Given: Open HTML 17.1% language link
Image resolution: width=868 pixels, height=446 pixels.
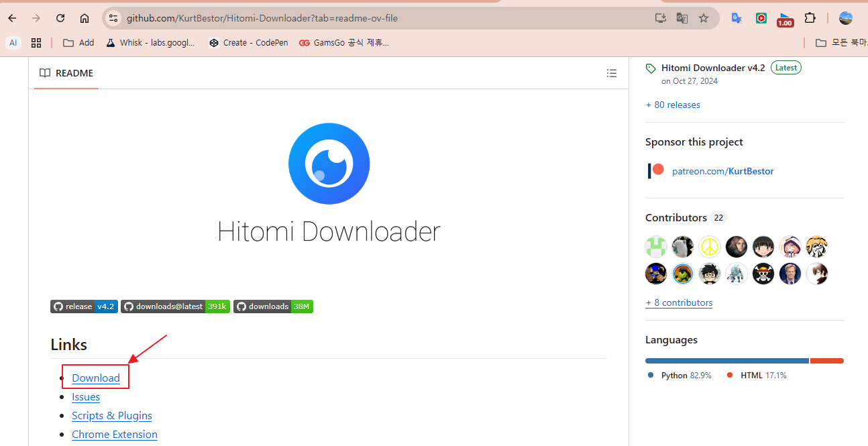Looking at the screenshot, I should [x=757, y=376].
